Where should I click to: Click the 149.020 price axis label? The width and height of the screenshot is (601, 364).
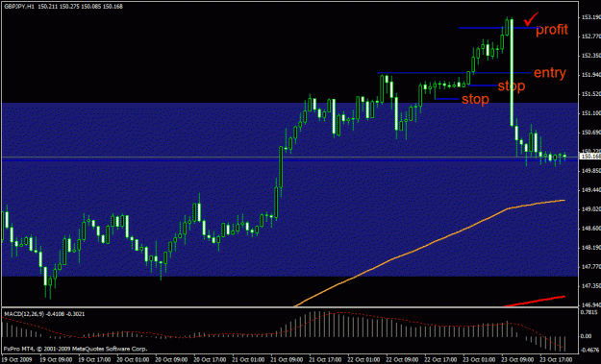click(x=590, y=209)
